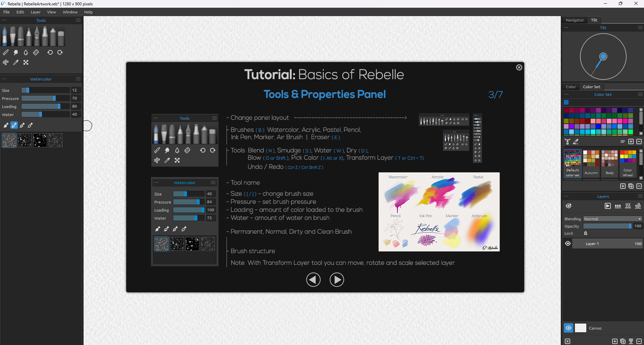Open the Edit menu
The height and width of the screenshot is (345, 644).
[20, 12]
